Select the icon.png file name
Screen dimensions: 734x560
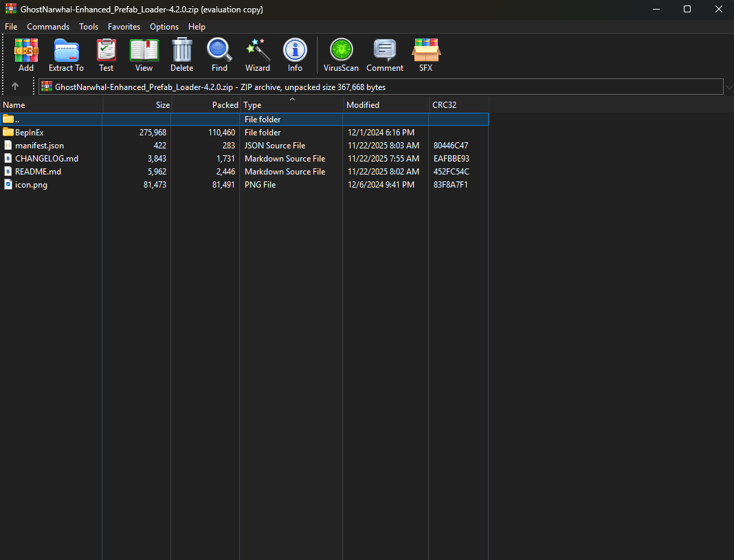tap(31, 185)
